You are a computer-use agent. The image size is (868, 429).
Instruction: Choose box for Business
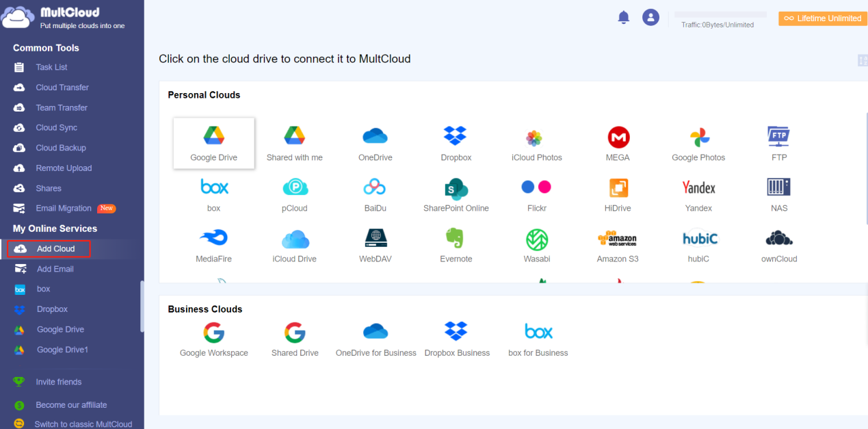[x=538, y=339]
